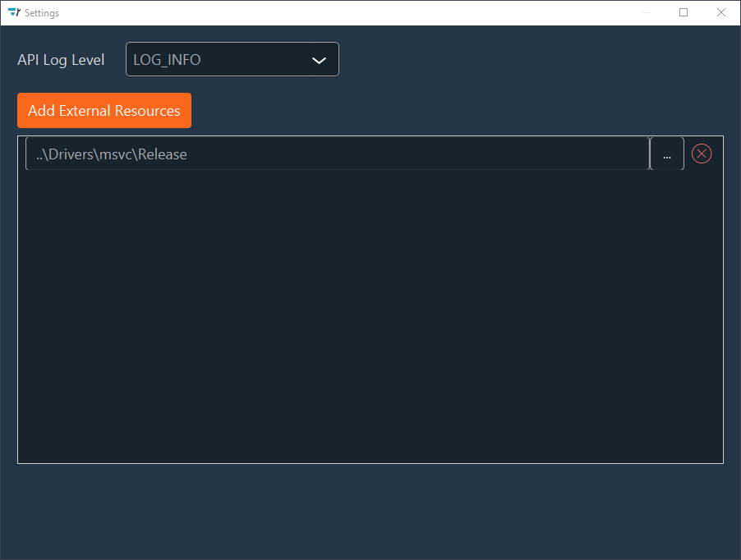This screenshot has height=560, width=741.
Task: Click the blank area below the resources list
Action: [x=370, y=509]
